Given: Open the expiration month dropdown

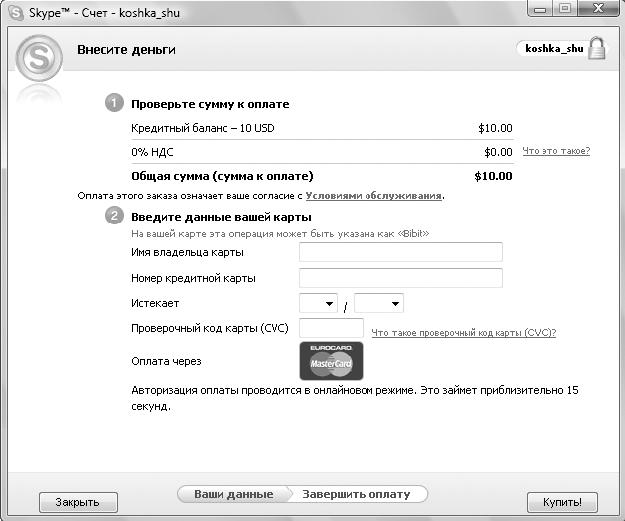Looking at the screenshot, I should 318,303.
